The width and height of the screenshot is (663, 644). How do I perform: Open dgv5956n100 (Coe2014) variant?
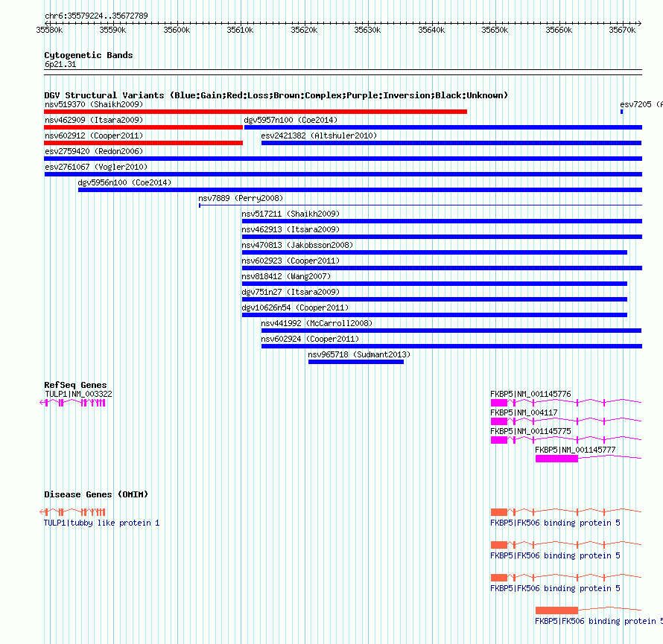point(124,182)
